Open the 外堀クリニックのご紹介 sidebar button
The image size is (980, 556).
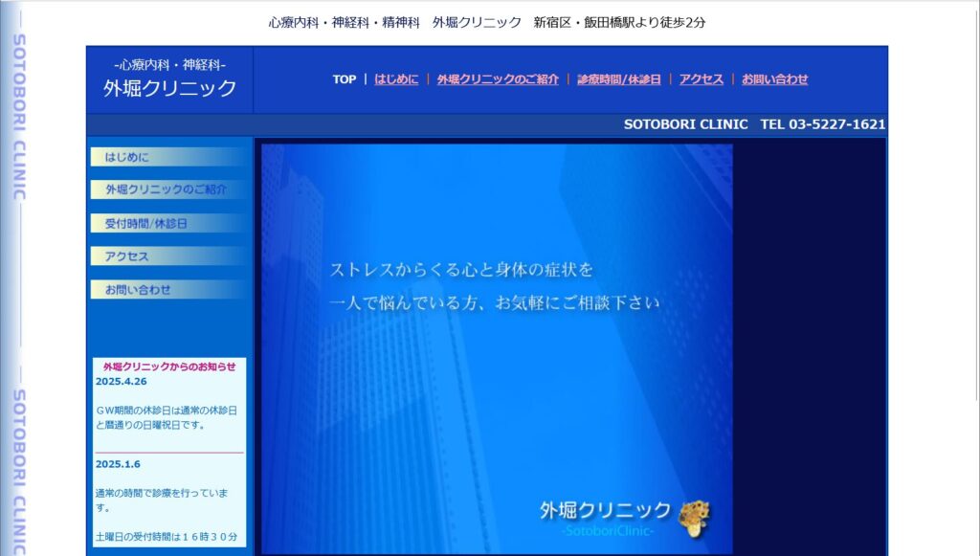167,189
